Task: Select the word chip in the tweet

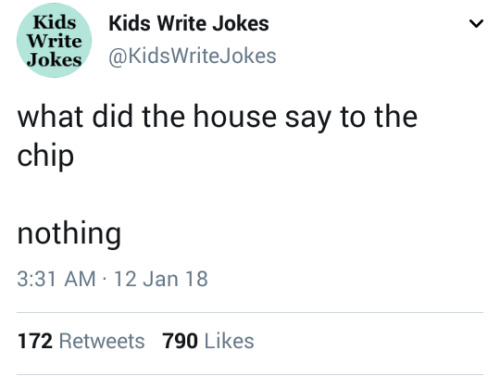Action: point(45,157)
